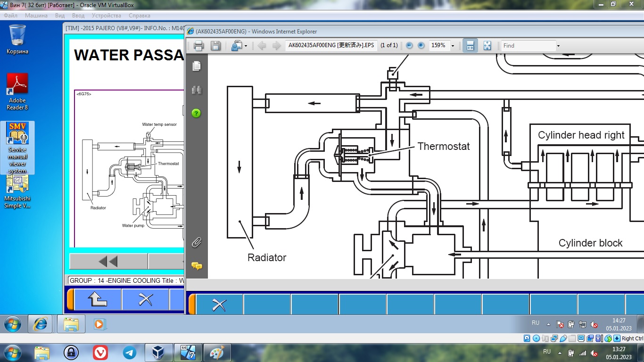Open the Pages panel in PDF sidebar
This screenshot has height=362, width=644.
197,66
